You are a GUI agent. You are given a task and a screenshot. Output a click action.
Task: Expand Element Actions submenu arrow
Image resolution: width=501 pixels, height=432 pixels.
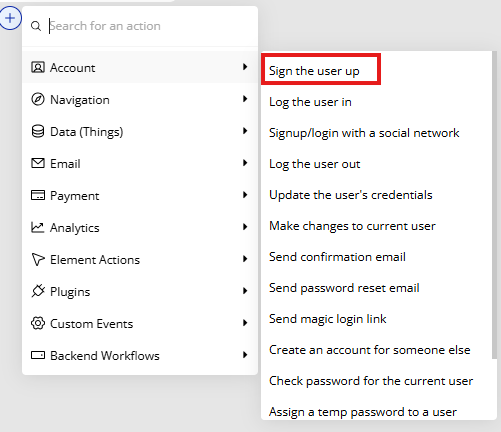(245, 259)
